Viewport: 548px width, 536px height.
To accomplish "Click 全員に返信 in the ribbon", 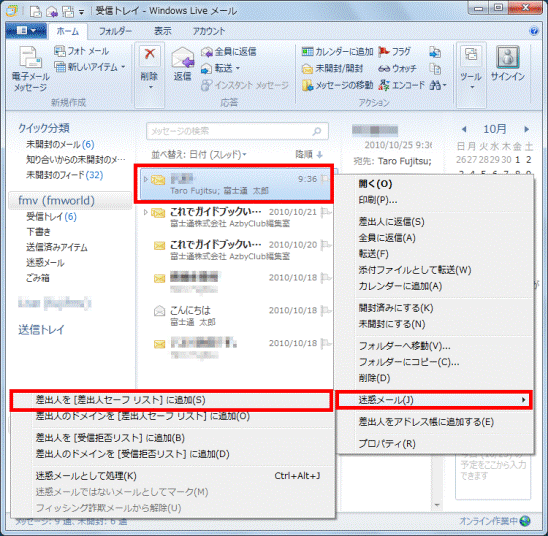I will click(x=229, y=52).
